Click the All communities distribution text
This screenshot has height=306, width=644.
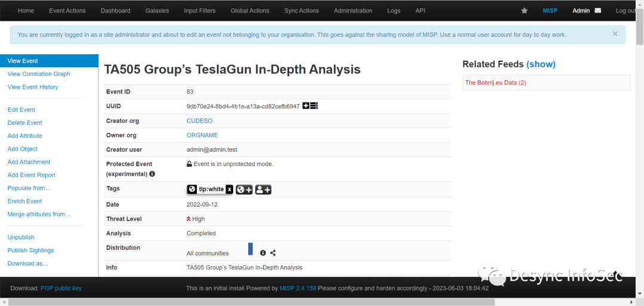click(x=208, y=254)
